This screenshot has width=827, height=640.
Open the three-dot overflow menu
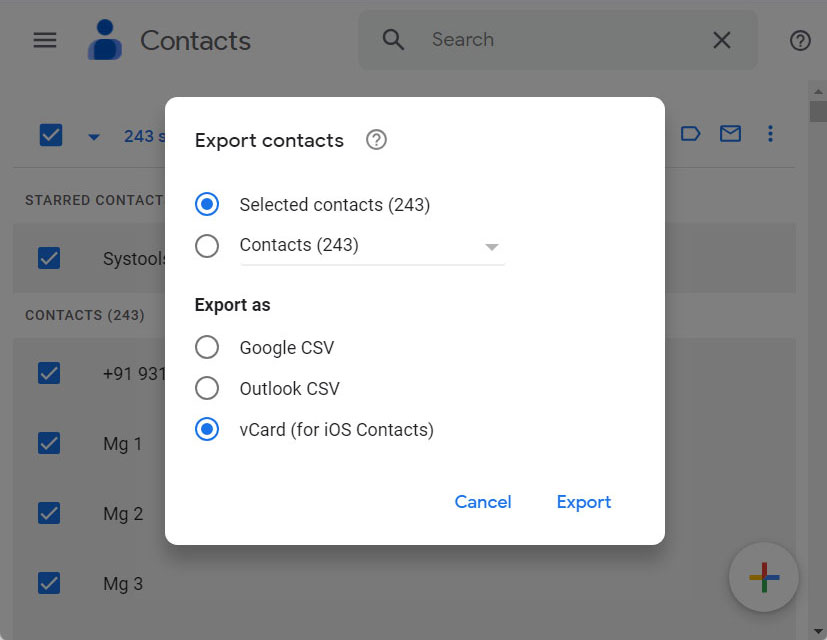[770, 133]
